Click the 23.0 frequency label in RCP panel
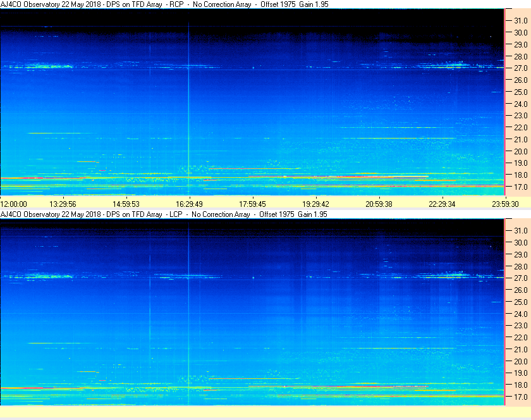This screenshot has width=531, height=420. pyautogui.click(x=521, y=116)
